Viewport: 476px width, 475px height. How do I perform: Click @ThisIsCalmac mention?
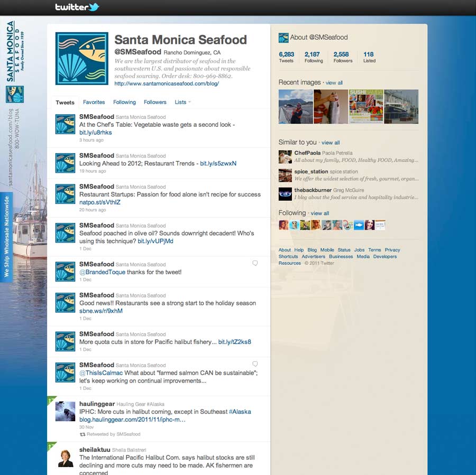point(101,373)
